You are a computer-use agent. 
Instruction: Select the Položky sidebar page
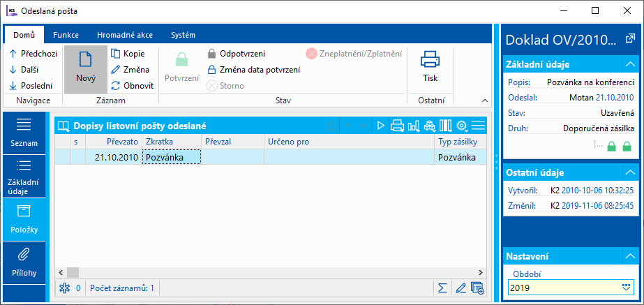(24, 219)
